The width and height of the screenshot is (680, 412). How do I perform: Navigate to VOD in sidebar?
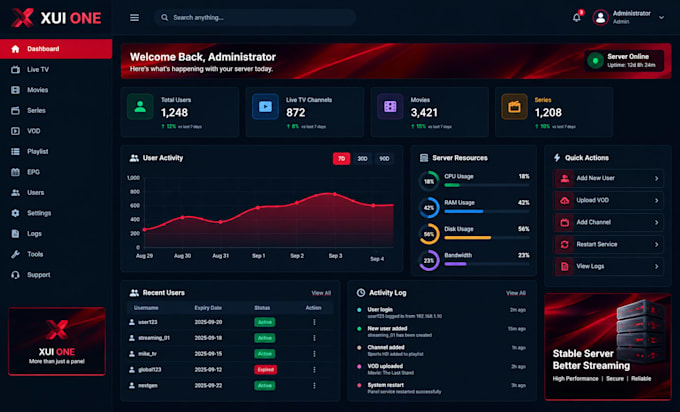[56, 131]
